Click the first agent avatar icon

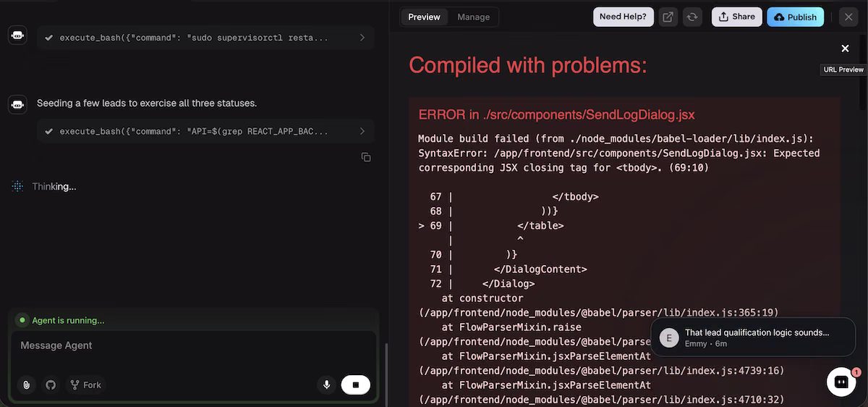[x=17, y=35]
